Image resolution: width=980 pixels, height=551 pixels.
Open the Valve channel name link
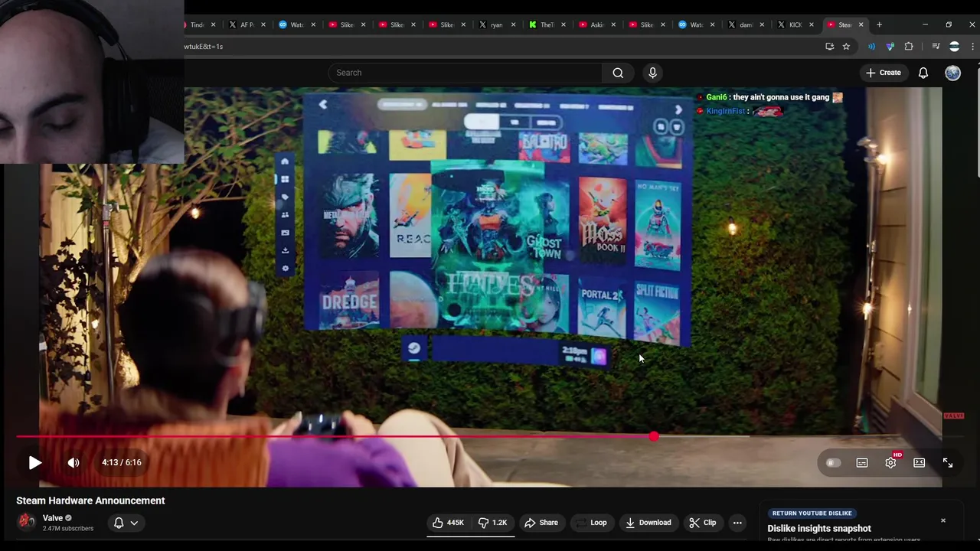53,518
